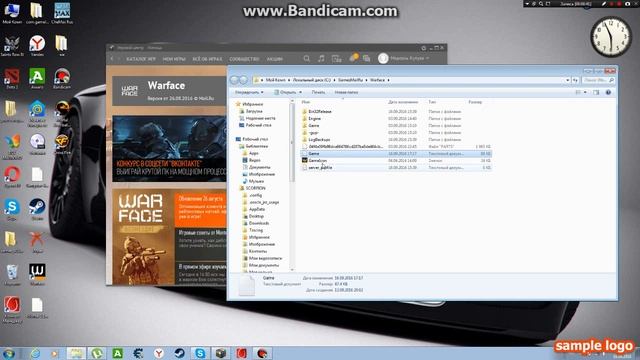Switch to Steam in the taskbar
Image resolution: width=640 pixels, height=360 pixels.
coord(179,353)
